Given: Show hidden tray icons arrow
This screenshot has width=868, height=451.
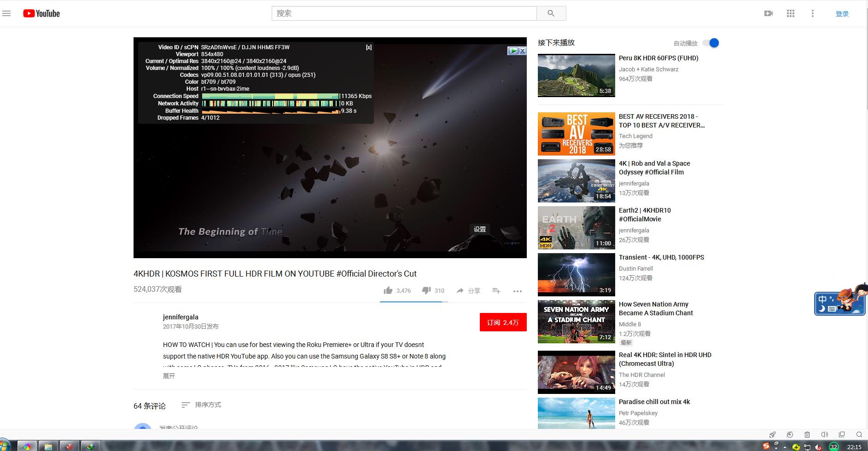Looking at the screenshot, I should [785, 447].
